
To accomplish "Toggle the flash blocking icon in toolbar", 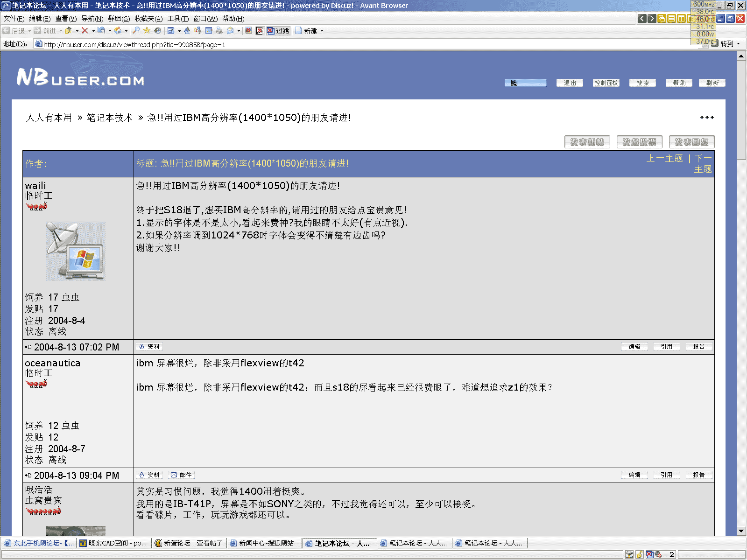I will point(260,31).
